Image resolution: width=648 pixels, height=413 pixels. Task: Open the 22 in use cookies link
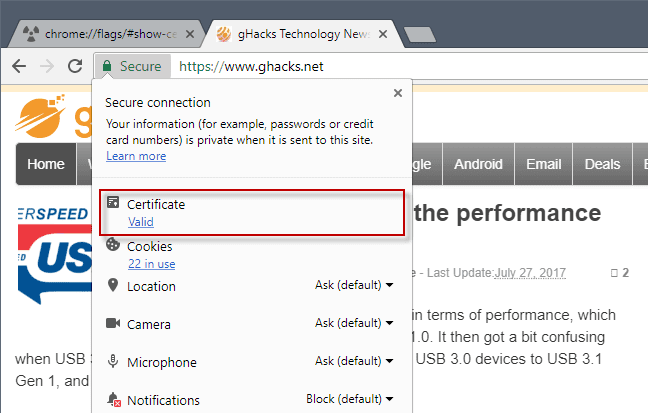coord(152,264)
